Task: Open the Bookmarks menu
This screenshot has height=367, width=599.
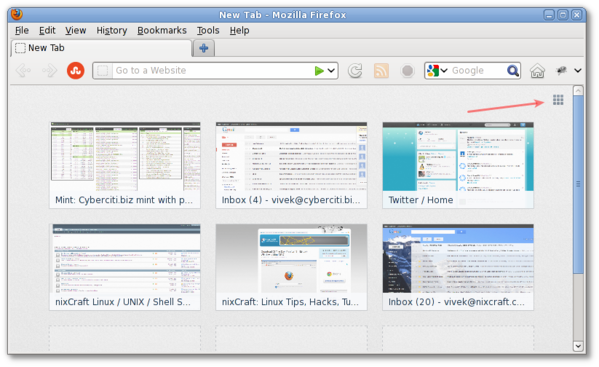Action: coord(162,31)
